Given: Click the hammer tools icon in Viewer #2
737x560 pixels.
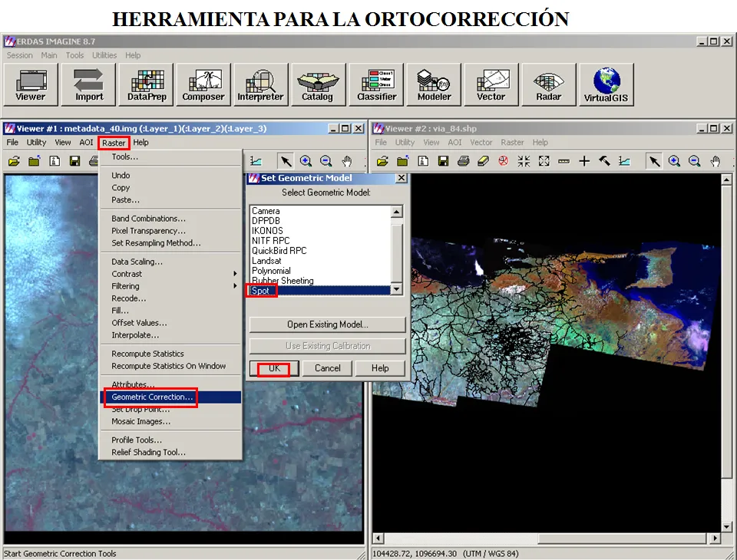Looking at the screenshot, I should (604, 161).
